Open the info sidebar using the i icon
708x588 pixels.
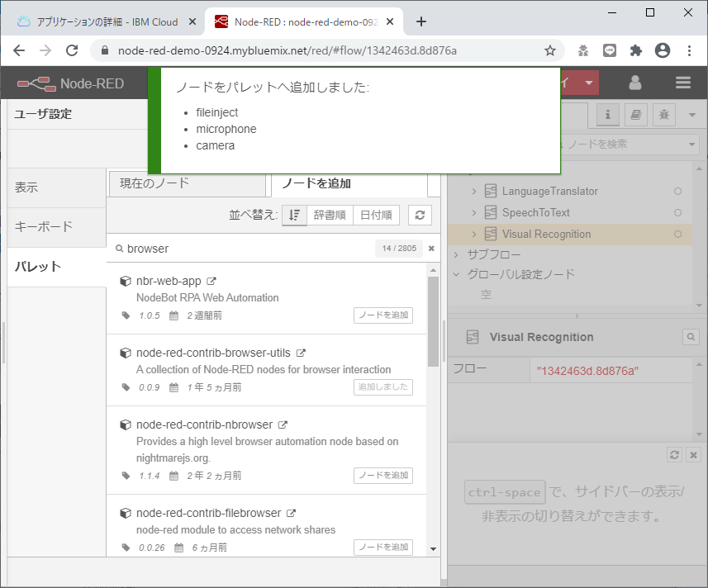607,116
